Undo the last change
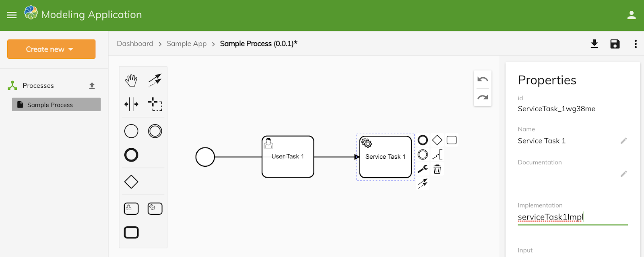Screen dimensions: 644x257 [483, 79]
